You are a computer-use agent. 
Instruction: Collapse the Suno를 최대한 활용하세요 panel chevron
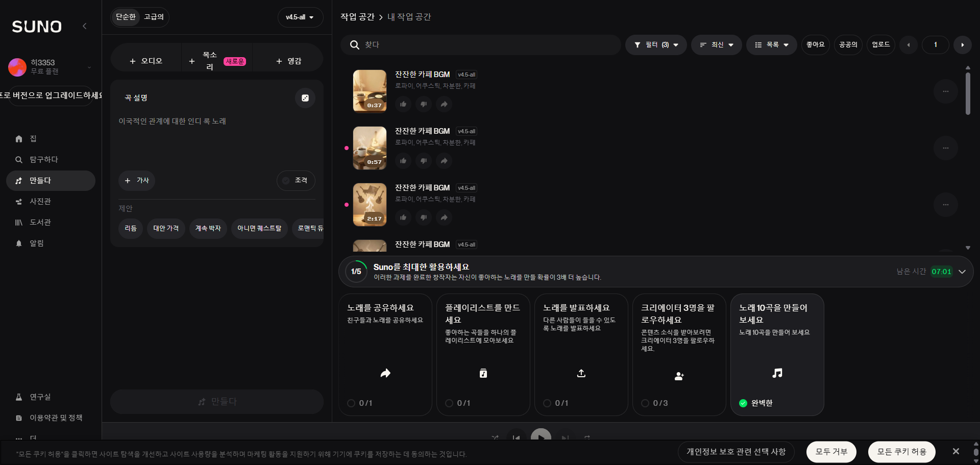(x=962, y=272)
